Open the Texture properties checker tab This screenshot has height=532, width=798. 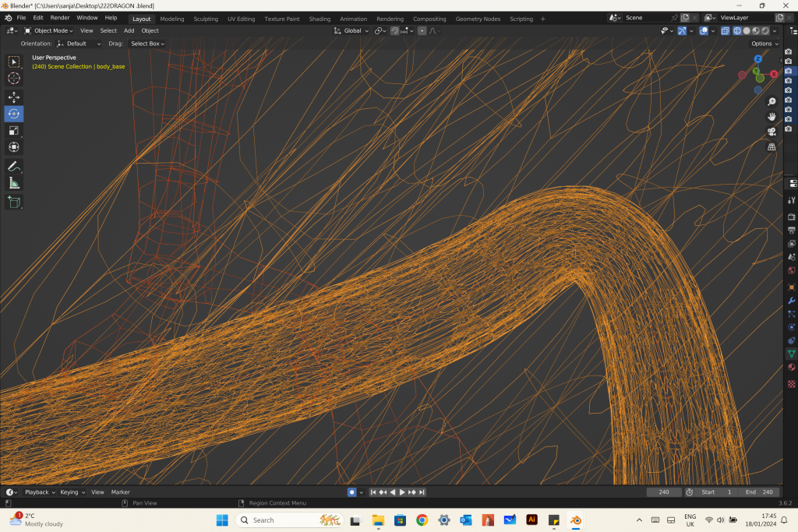792,384
